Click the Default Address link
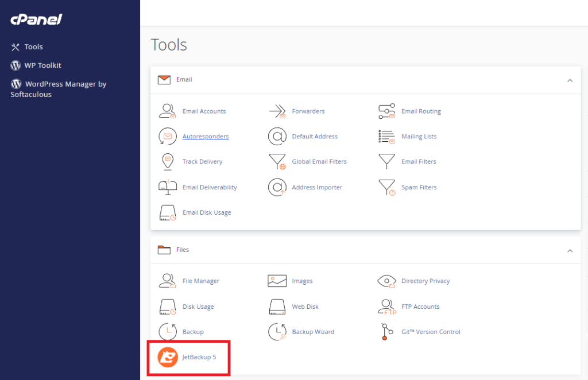Viewport: 588px width, 380px height. pos(315,137)
